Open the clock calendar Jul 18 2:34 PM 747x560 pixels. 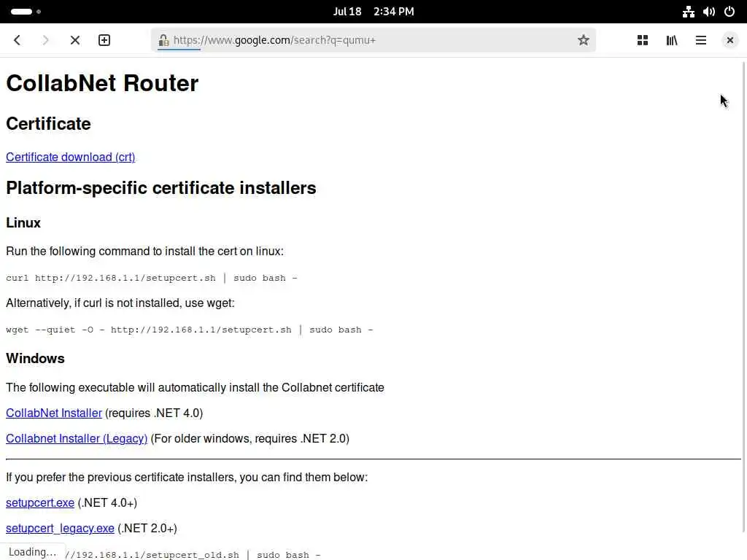tap(373, 12)
